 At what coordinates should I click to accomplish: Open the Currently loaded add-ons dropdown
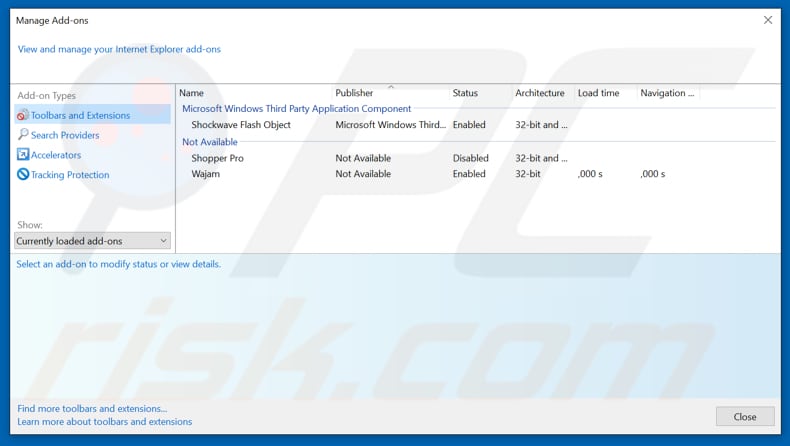tap(92, 241)
